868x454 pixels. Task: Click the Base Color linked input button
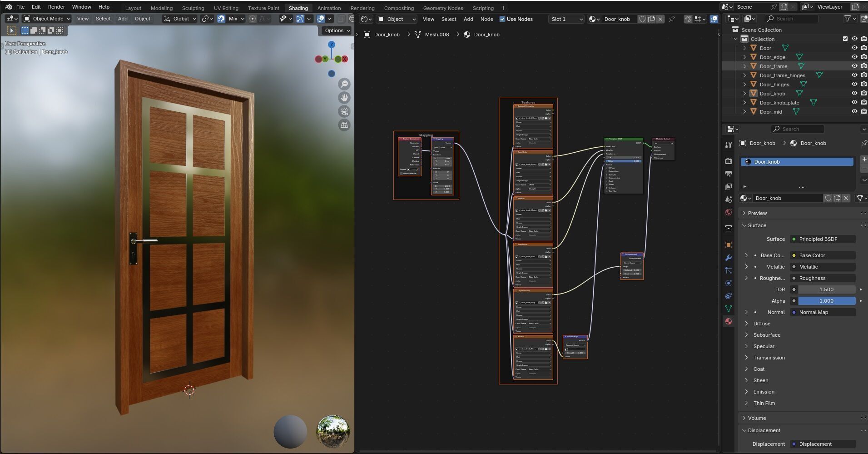pyautogui.click(x=823, y=255)
